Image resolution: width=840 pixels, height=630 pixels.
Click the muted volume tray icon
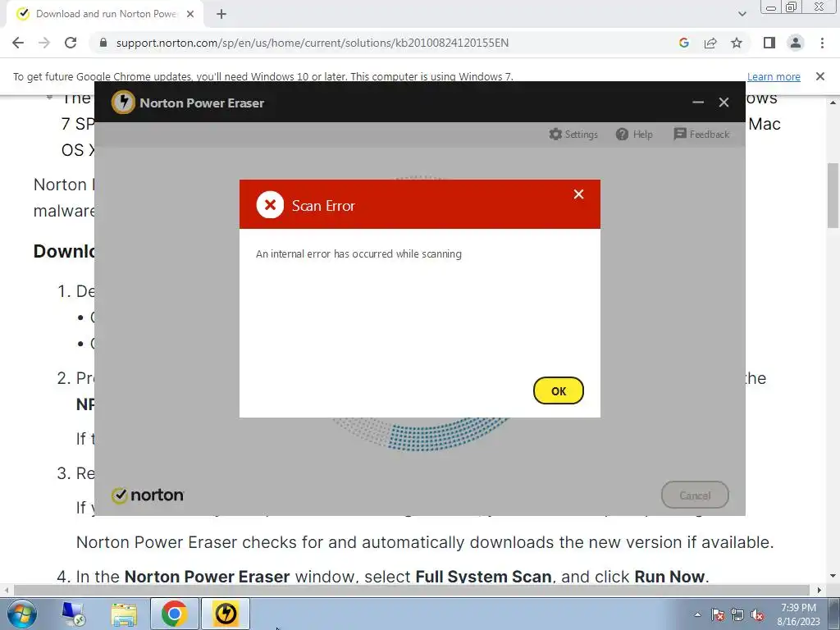(x=757, y=615)
